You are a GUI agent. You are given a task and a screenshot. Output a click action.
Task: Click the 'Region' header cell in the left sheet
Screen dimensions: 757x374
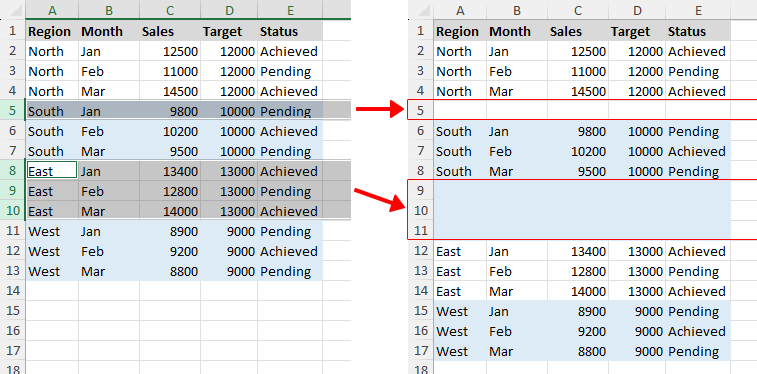[52, 31]
